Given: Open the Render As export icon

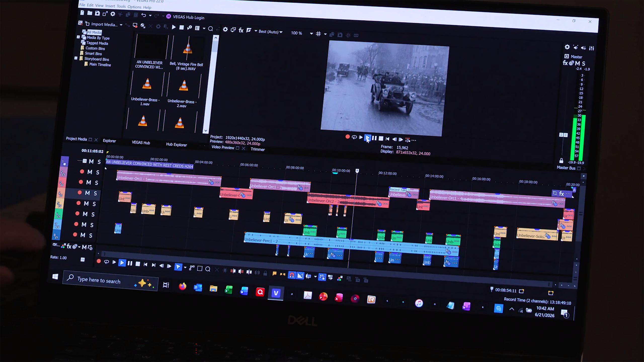Looking at the screenshot, I should [105, 14].
